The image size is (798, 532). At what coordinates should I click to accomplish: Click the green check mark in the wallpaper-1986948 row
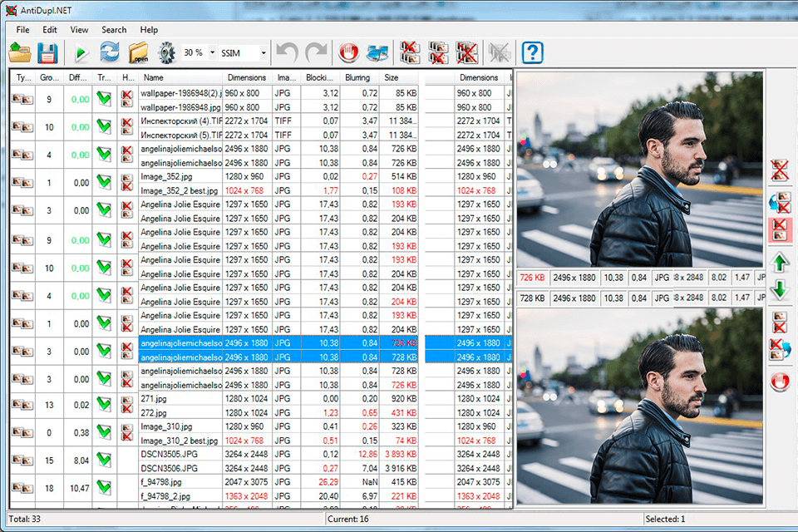pyautogui.click(x=104, y=99)
